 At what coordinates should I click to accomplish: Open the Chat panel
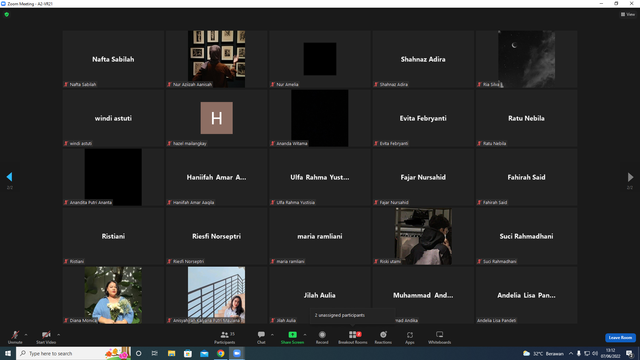click(261, 337)
